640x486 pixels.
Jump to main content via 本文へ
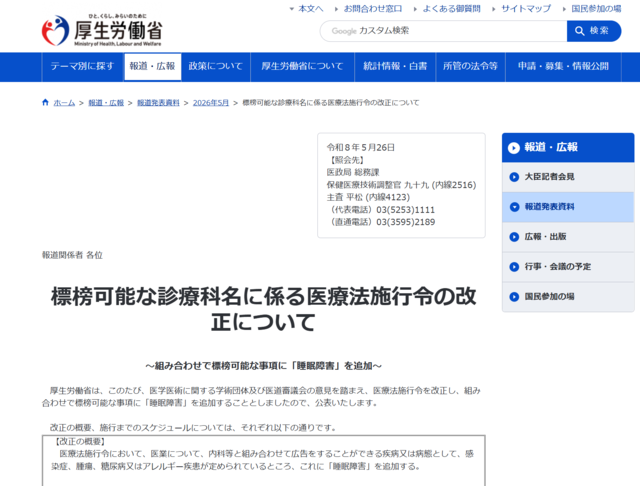311,9
